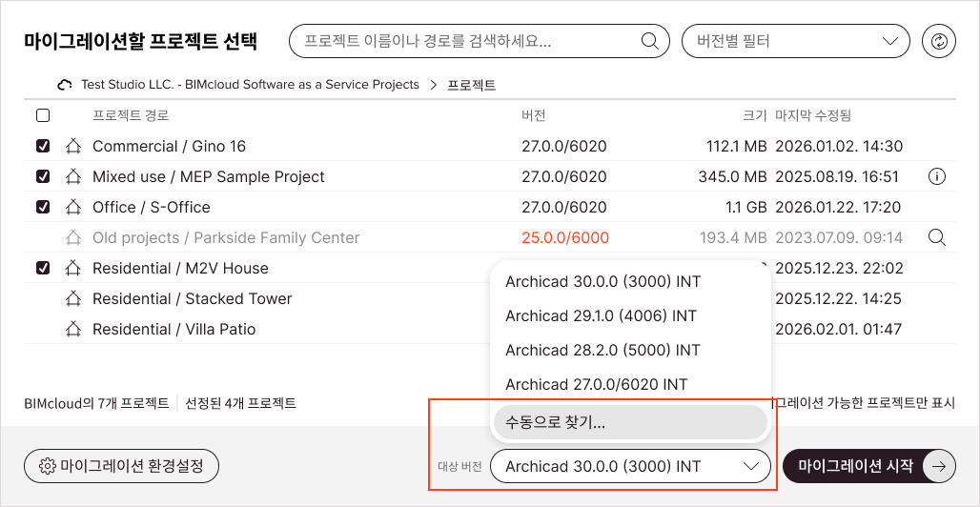The width and height of the screenshot is (980, 507).
Task: Click the BIMcloud cloud icon in breadcrumb
Action: (x=65, y=85)
